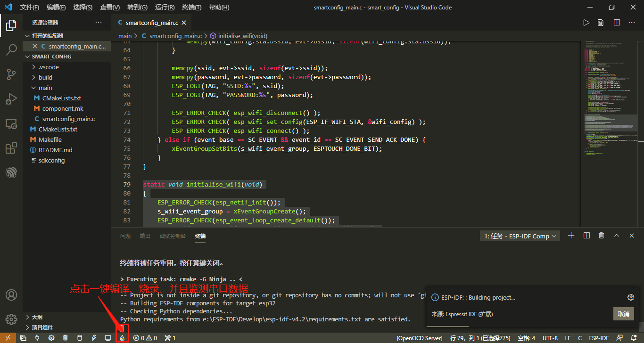
Task: Open notifications bell in status bar
Action: click(x=634, y=338)
